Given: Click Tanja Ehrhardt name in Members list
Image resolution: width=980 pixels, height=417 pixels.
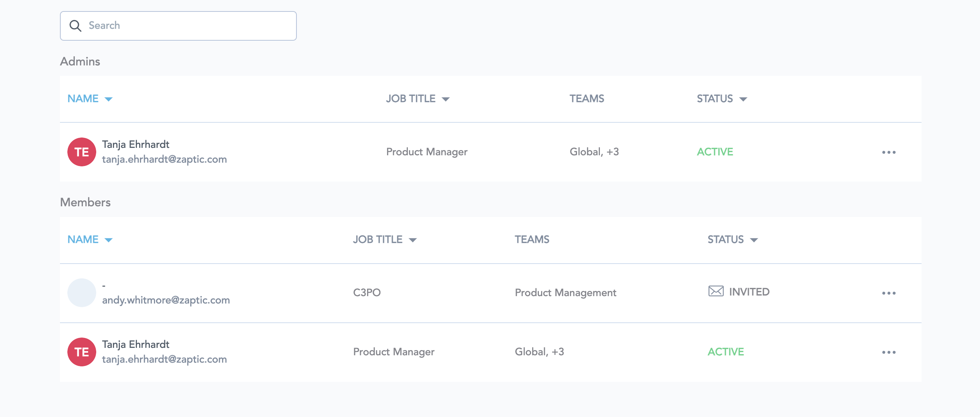Looking at the screenshot, I should pos(135,345).
